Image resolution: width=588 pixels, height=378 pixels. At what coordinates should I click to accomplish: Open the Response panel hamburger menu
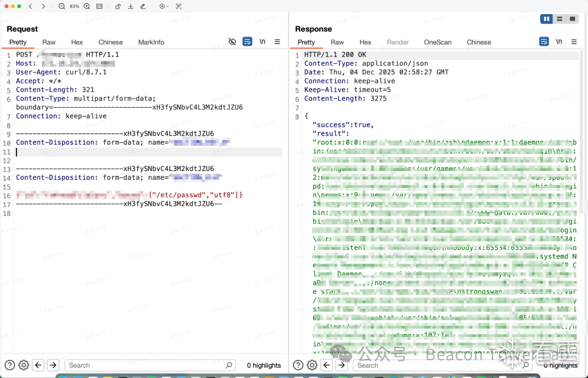pyautogui.click(x=574, y=41)
